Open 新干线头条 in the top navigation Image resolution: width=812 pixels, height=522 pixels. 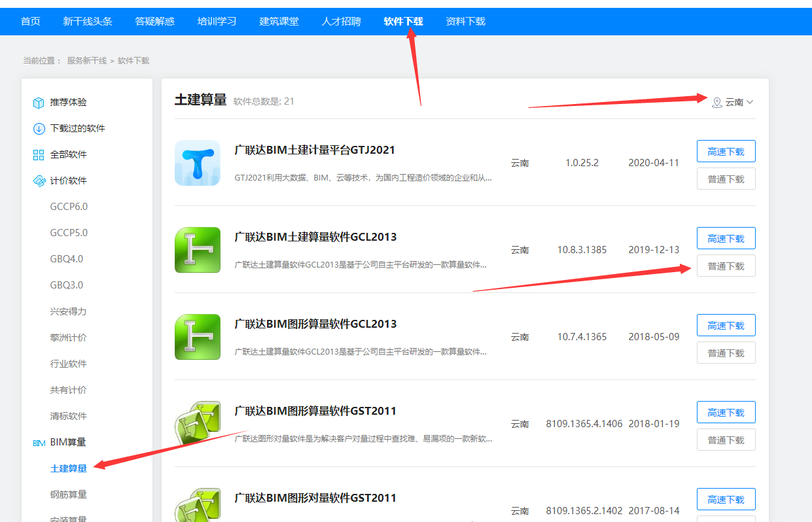[88, 22]
